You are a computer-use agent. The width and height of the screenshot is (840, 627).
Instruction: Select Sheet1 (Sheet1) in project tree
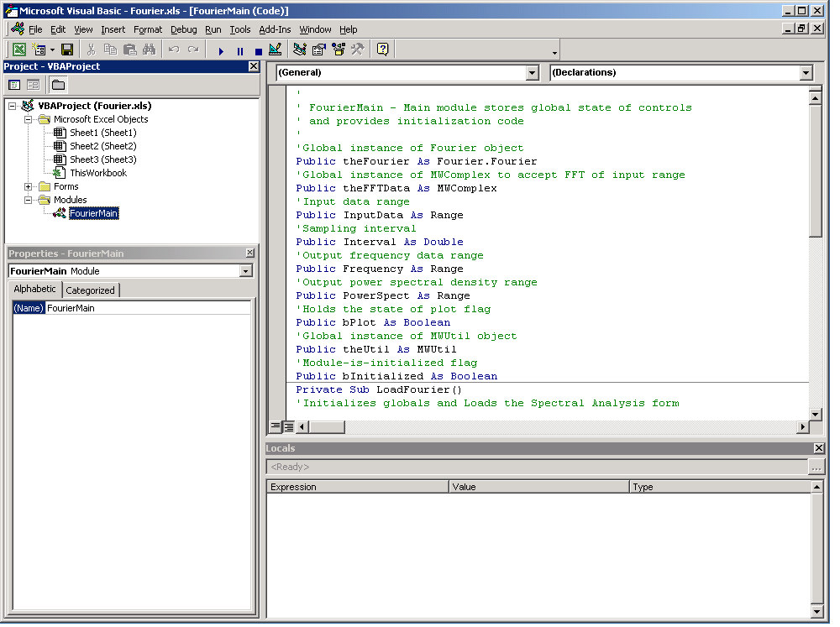click(x=102, y=133)
